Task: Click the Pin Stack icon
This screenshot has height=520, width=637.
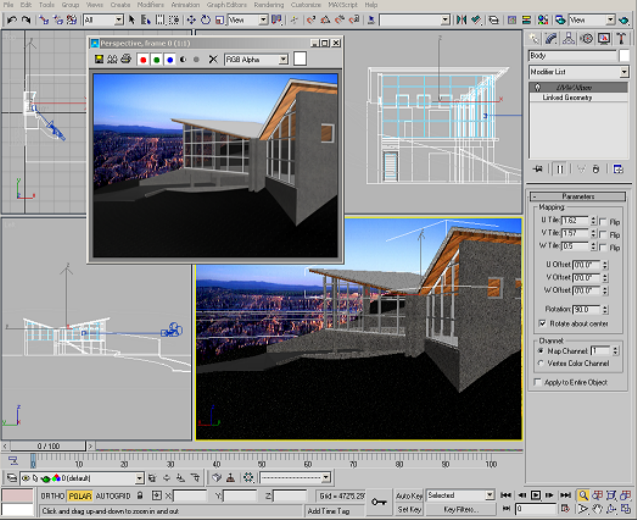Action: pyautogui.click(x=538, y=169)
